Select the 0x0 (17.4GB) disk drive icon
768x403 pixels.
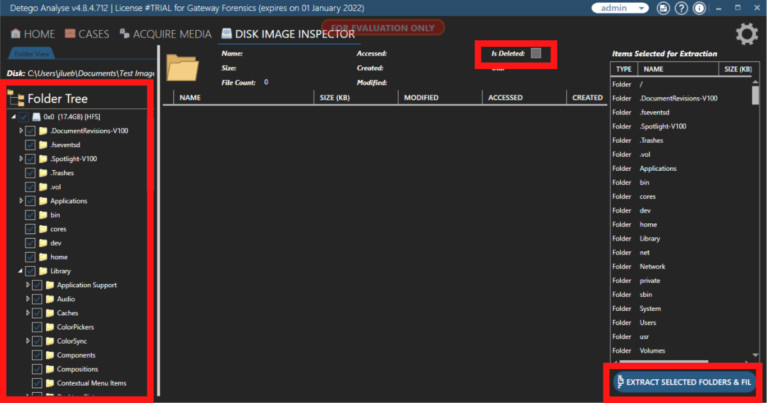[x=34, y=116]
